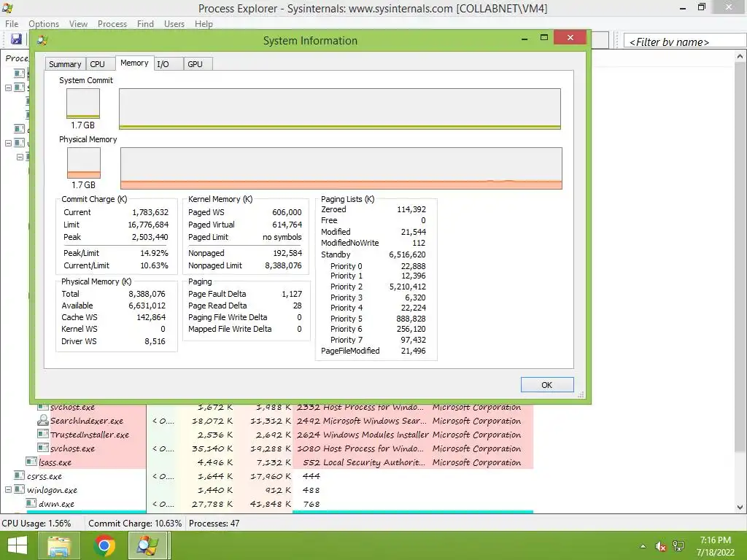Click Windows Modules Installer description cell
Viewport: 747px width, 560px height.
click(376, 435)
